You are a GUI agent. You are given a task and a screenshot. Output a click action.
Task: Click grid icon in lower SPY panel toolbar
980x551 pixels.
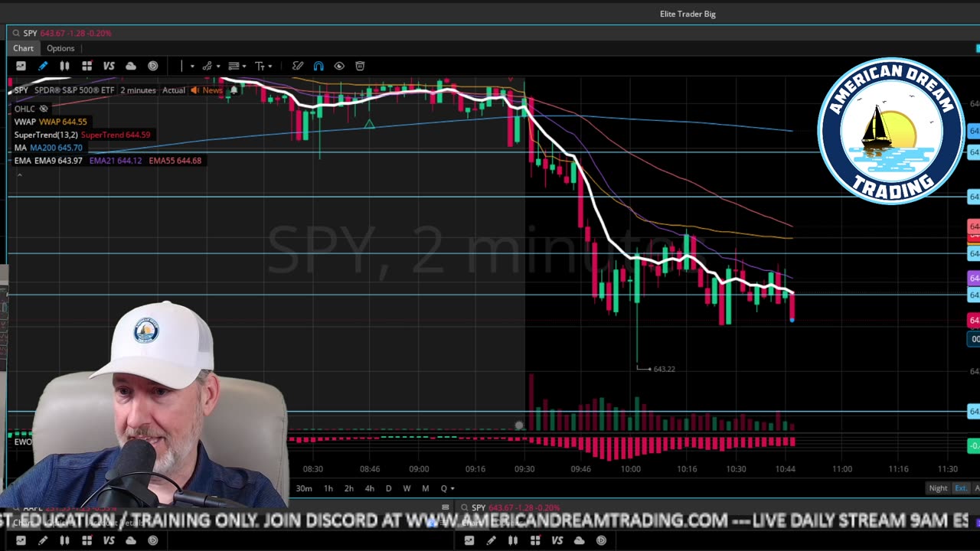[535, 540]
